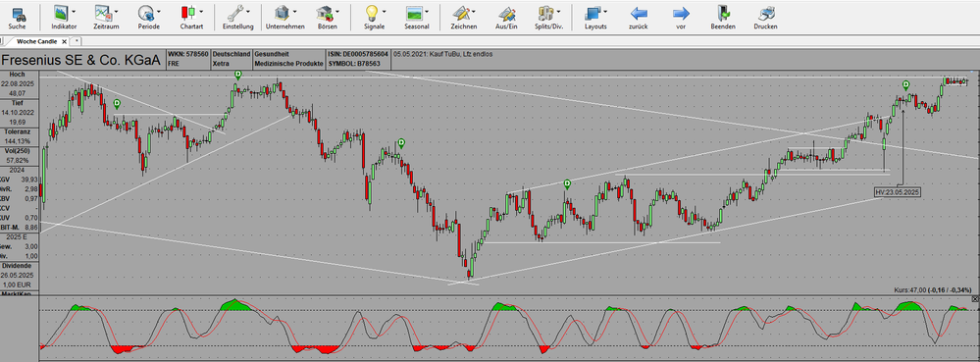Expand the Chartart dropdown arrow
This screenshot has height=362, width=980.
point(201,11)
